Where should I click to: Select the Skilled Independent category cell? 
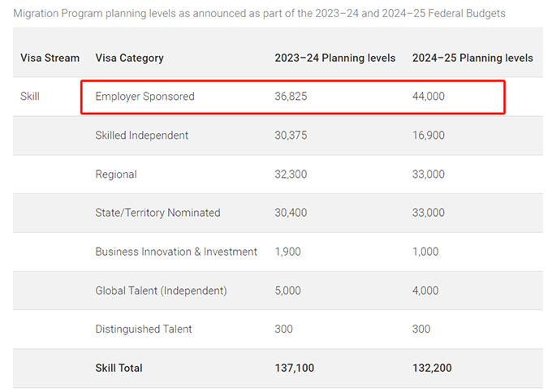click(x=141, y=136)
